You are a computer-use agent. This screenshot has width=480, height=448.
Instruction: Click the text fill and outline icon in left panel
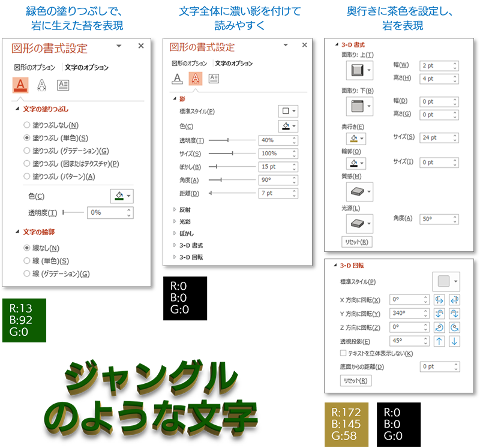point(20,85)
